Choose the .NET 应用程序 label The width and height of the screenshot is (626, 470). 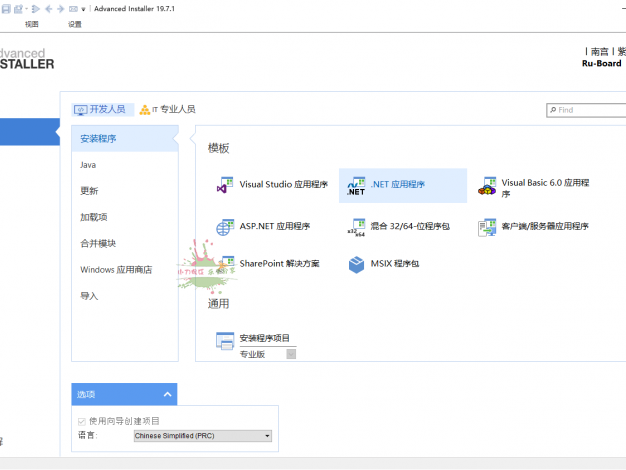point(398,184)
